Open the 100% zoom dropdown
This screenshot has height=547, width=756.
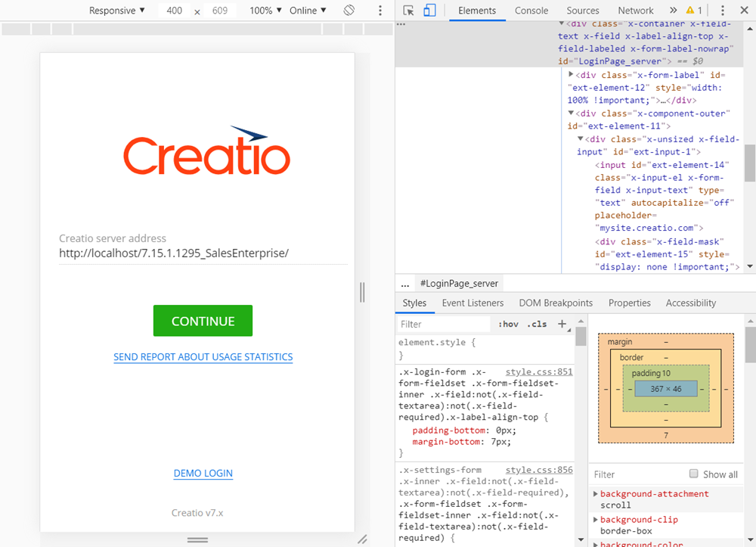pyautogui.click(x=265, y=10)
